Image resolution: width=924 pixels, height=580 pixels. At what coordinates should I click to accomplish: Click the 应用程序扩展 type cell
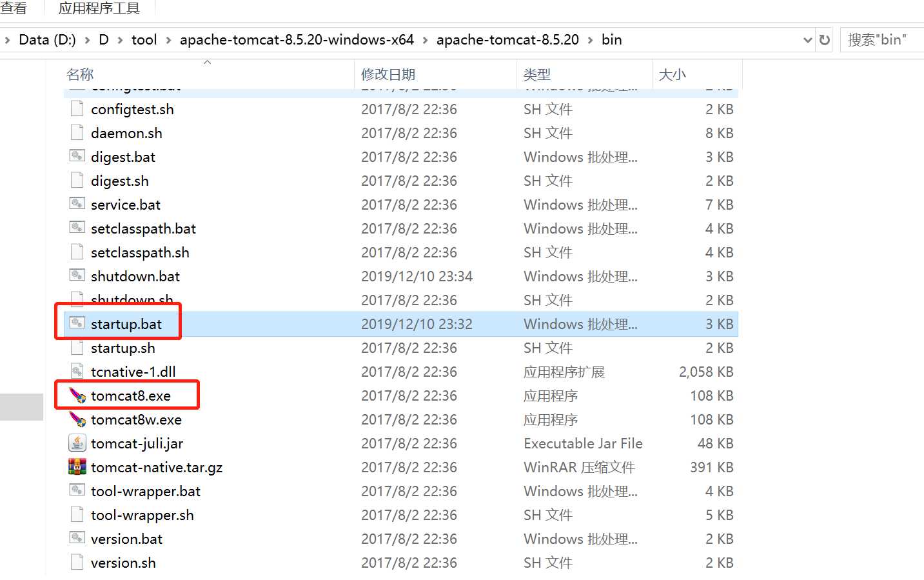pyautogui.click(x=564, y=372)
